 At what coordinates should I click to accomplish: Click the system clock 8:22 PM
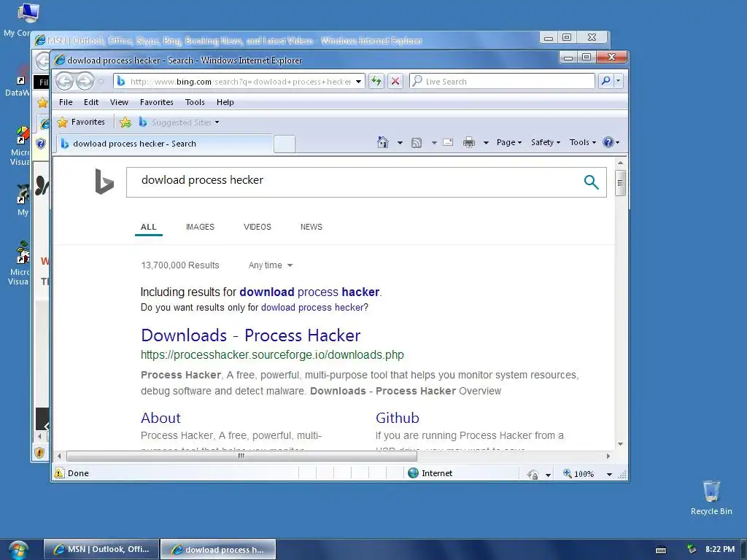click(720, 549)
